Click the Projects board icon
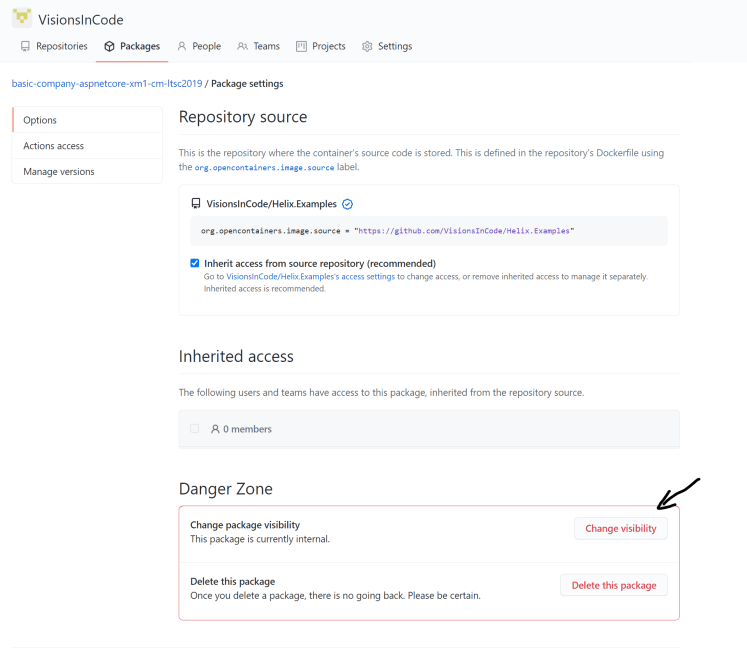 coord(302,46)
